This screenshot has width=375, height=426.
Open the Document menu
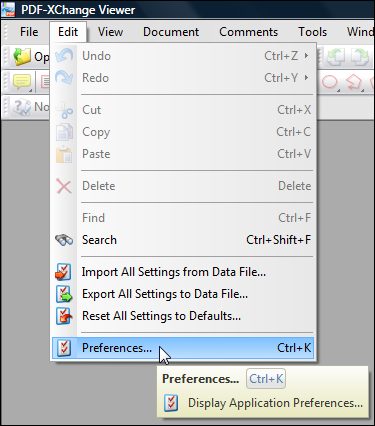coord(171,32)
